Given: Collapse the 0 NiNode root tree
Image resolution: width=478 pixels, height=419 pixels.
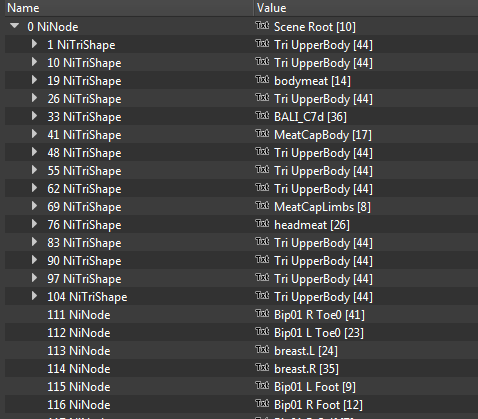Looking at the screenshot, I should (x=14, y=26).
